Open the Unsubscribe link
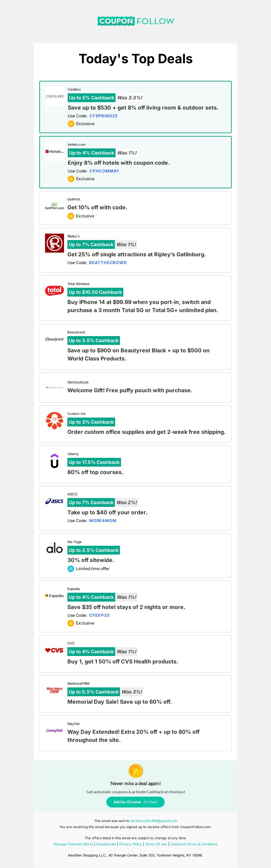Viewport: 271px width, 868px height. pos(106,844)
